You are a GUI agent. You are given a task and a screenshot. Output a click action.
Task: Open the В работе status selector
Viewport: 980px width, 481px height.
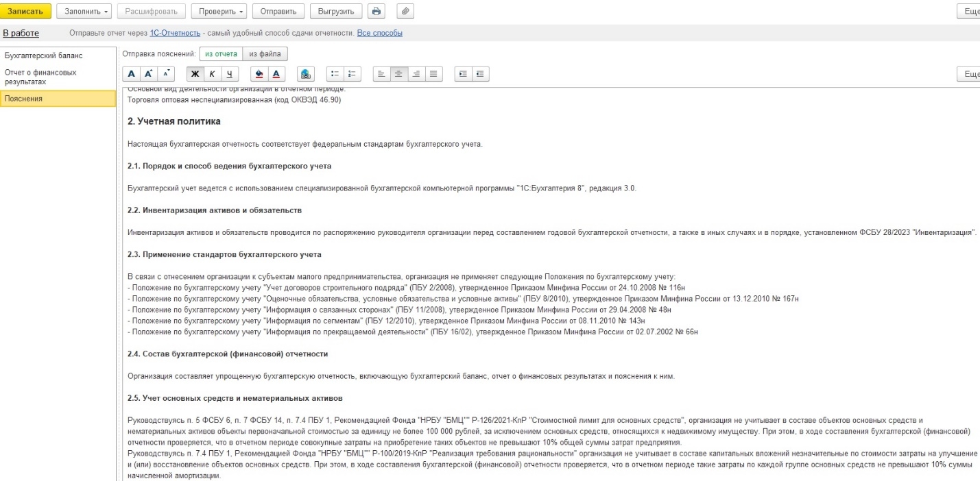pyautogui.click(x=21, y=33)
